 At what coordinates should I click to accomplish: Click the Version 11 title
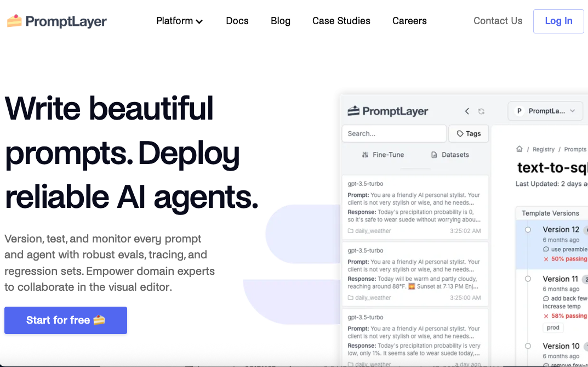[x=561, y=279]
